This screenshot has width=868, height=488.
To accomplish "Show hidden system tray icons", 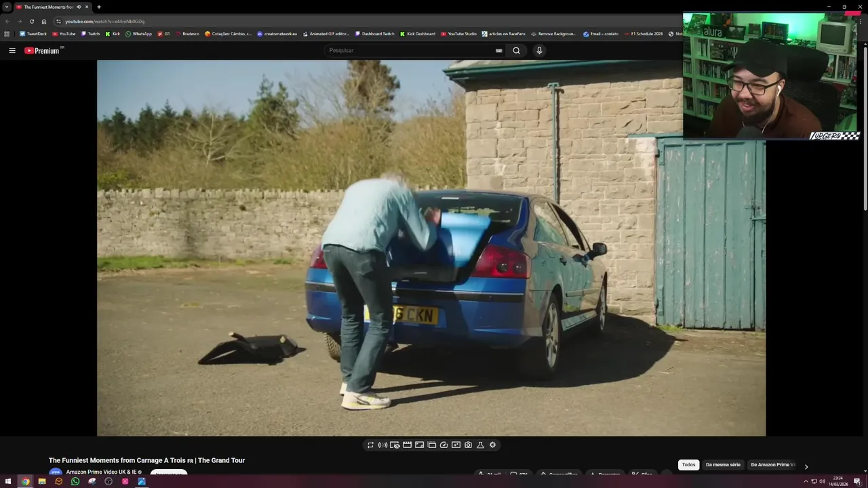I will [806, 481].
